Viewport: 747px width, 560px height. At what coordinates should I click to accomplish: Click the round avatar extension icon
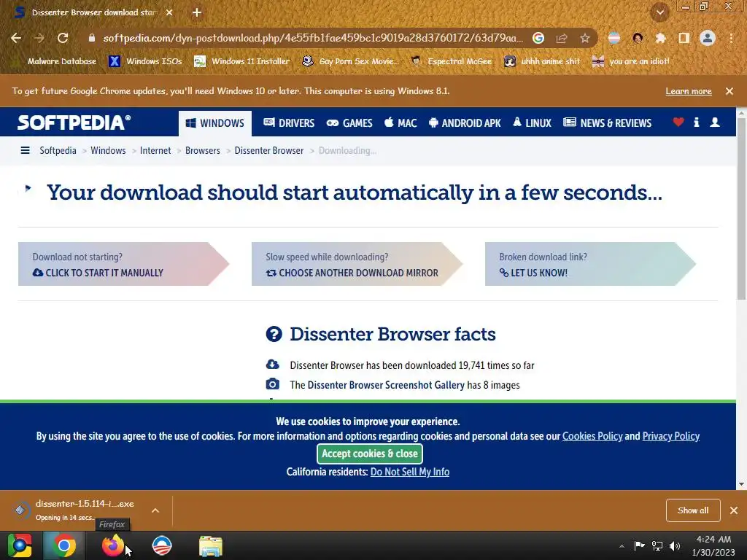[638, 38]
